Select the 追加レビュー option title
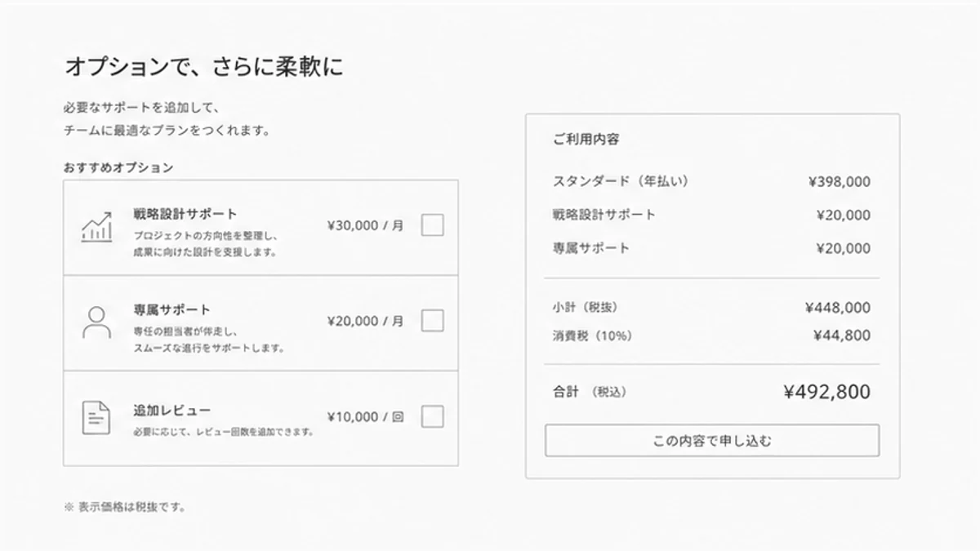 point(171,410)
